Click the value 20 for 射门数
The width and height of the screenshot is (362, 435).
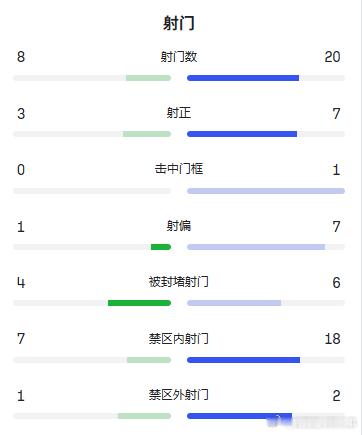[332, 57]
